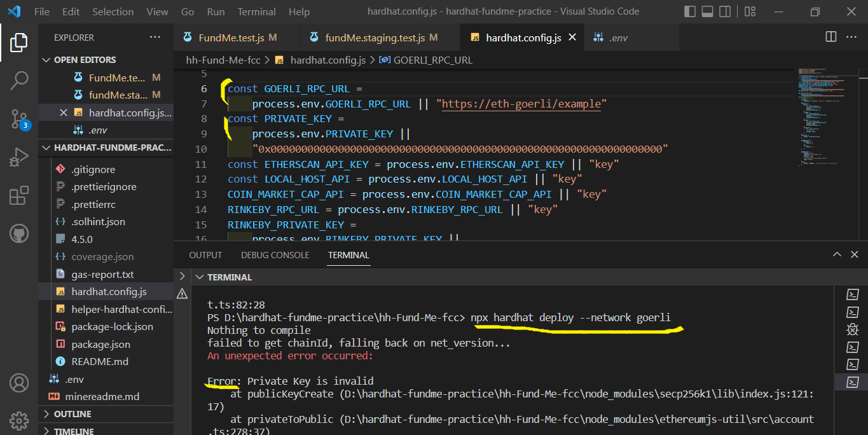Open the Explorer view in activity bar

point(18,43)
